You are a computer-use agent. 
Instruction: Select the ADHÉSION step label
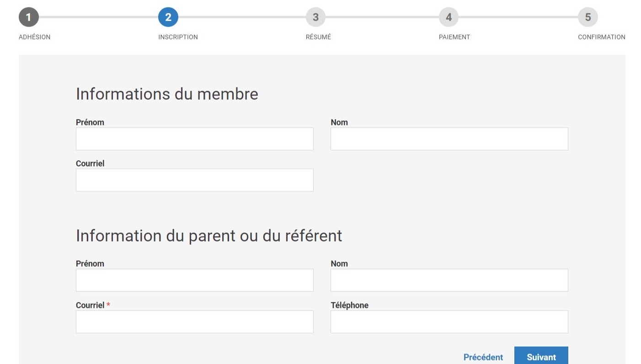click(x=34, y=37)
